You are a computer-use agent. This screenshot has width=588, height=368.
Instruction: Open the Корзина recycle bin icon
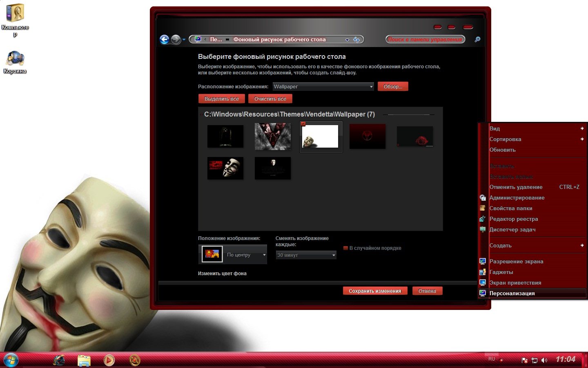[15, 58]
